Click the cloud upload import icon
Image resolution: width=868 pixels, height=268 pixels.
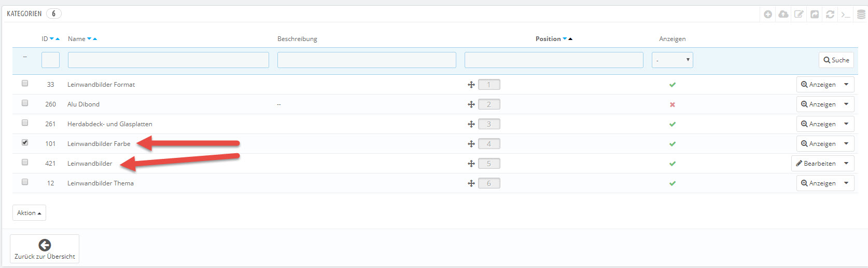[x=783, y=15]
